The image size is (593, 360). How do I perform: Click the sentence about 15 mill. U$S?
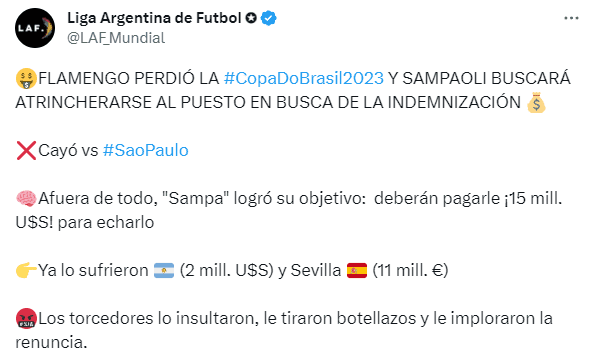tap(289, 210)
